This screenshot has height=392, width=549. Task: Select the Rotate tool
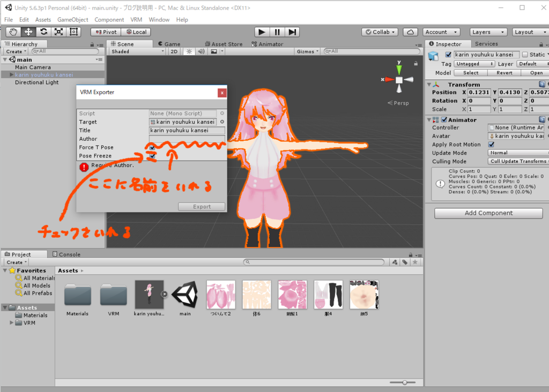[x=43, y=32]
